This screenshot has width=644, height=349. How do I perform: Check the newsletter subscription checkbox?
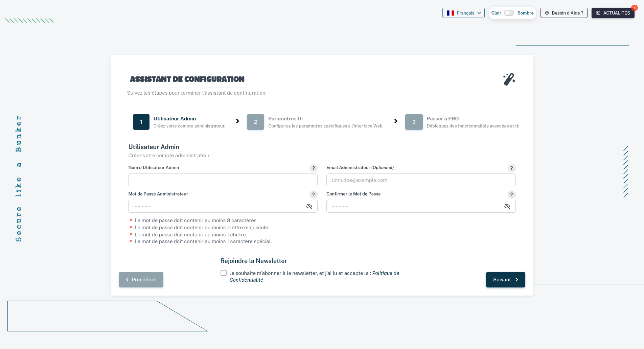pos(224,273)
